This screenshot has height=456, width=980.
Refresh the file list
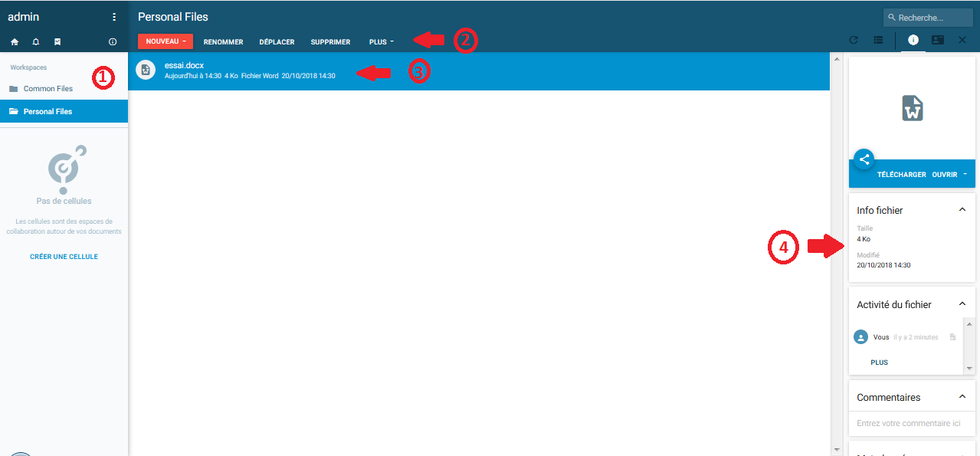[x=854, y=41]
